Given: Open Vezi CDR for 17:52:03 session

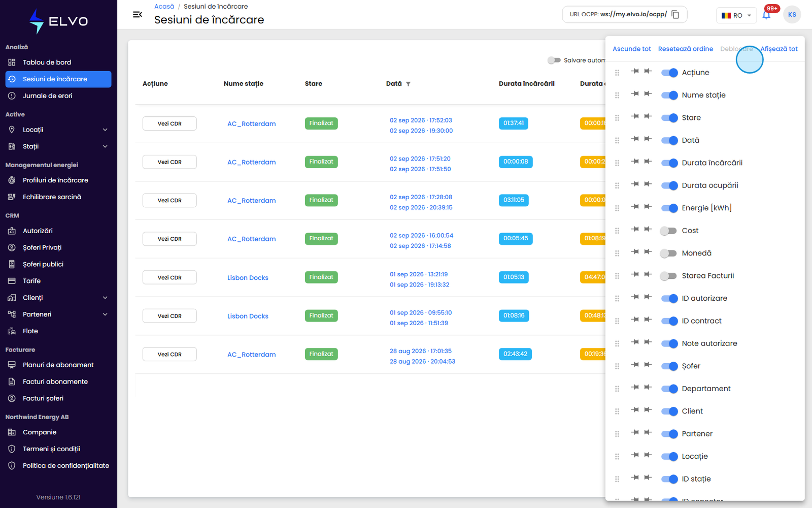Looking at the screenshot, I should pyautogui.click(x=170, y=123).
